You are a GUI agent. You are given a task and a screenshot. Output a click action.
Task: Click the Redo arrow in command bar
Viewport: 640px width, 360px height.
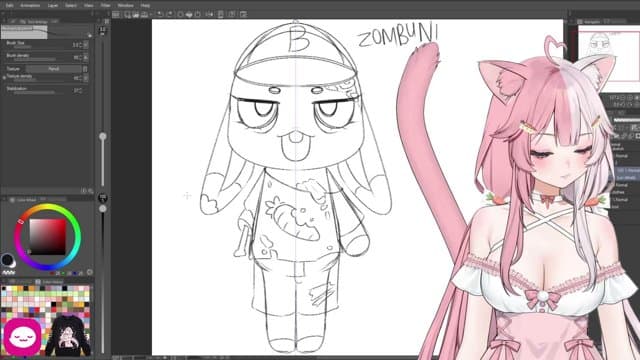(169, 14)
